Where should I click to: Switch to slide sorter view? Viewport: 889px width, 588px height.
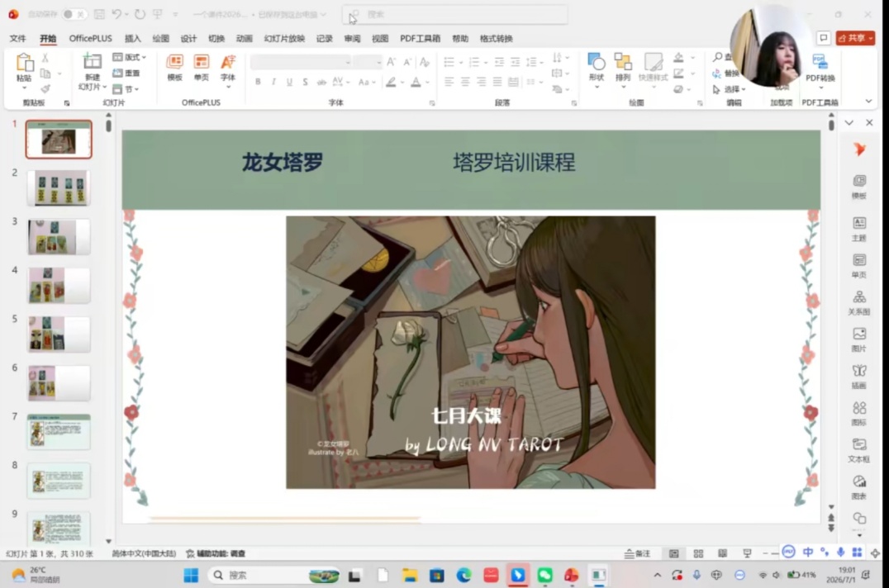(698, 553)
